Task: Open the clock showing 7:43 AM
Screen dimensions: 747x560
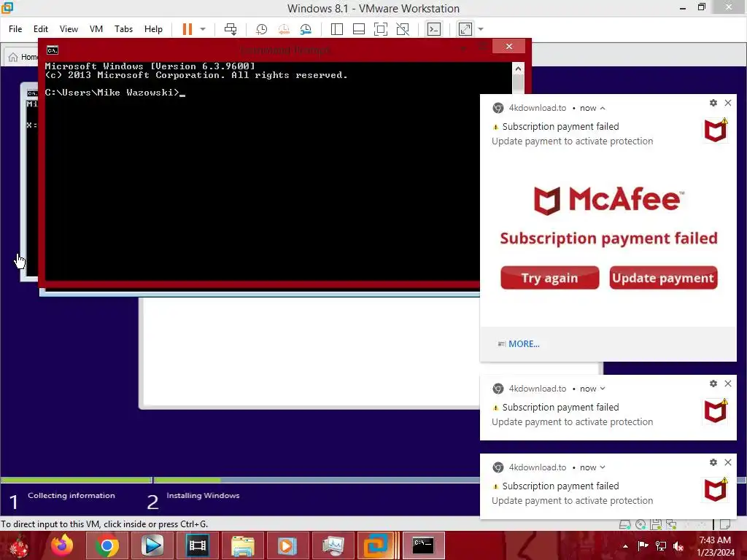Action: (x=715, y=546)
